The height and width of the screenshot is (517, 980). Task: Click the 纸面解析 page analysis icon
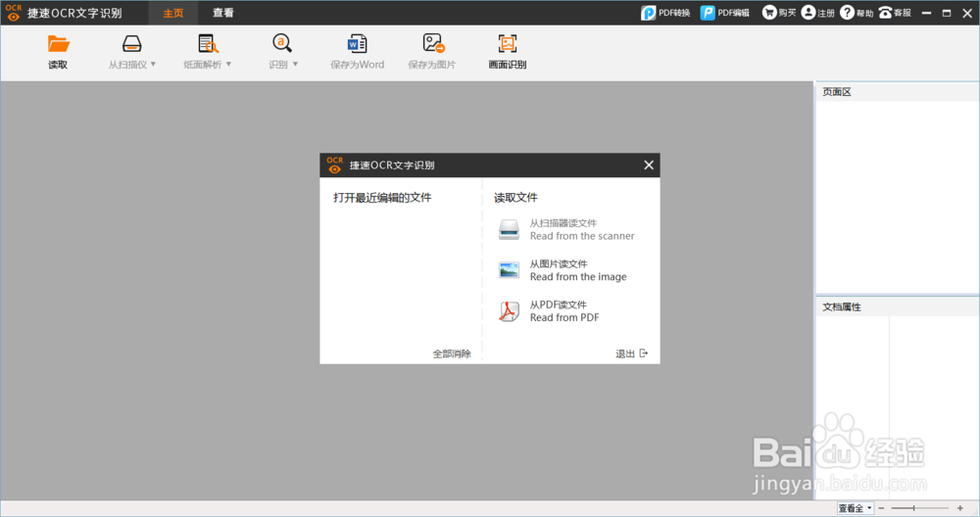coord(208,43)
